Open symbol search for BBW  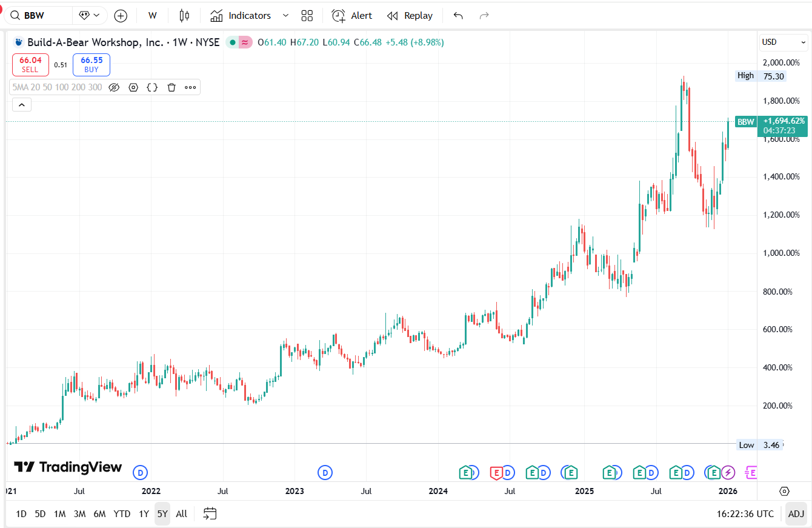click(x=39, y=16)
